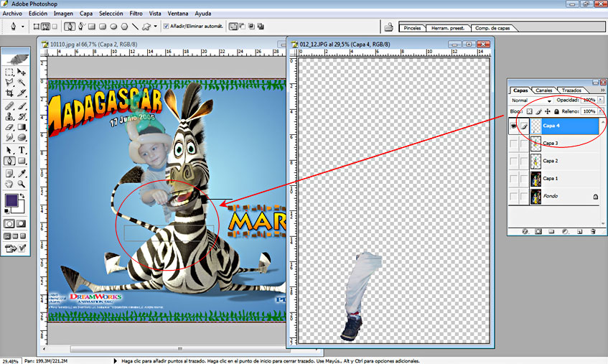Click the delete layer trash icon
Image resolution: width=608 pixels, height=364 pixels.
[x=593, y=231]
